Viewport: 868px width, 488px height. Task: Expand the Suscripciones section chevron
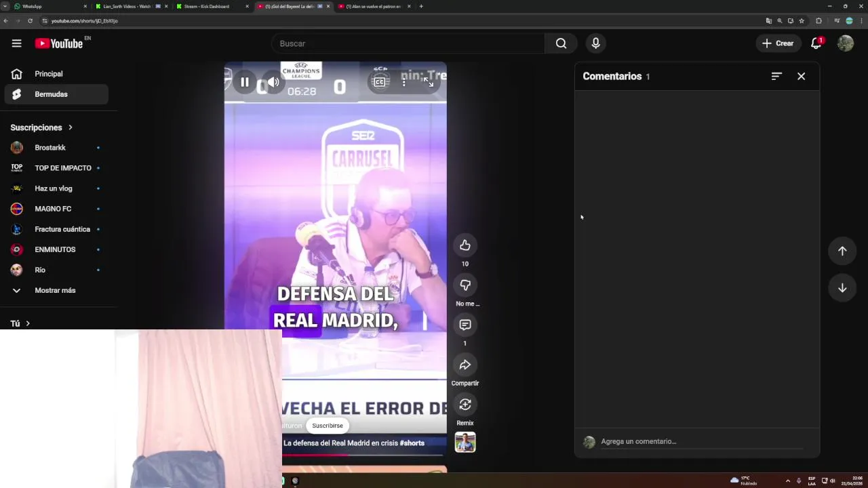coord(70,127)
